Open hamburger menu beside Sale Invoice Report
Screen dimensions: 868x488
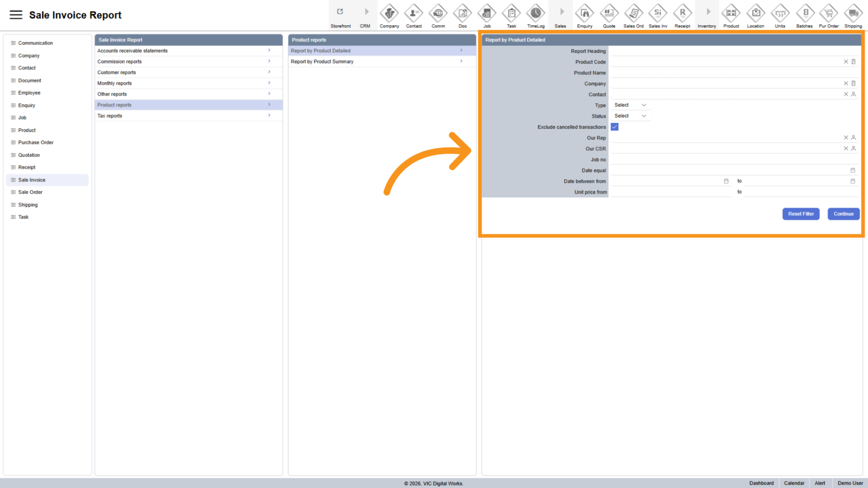click(x=16, y=15)
